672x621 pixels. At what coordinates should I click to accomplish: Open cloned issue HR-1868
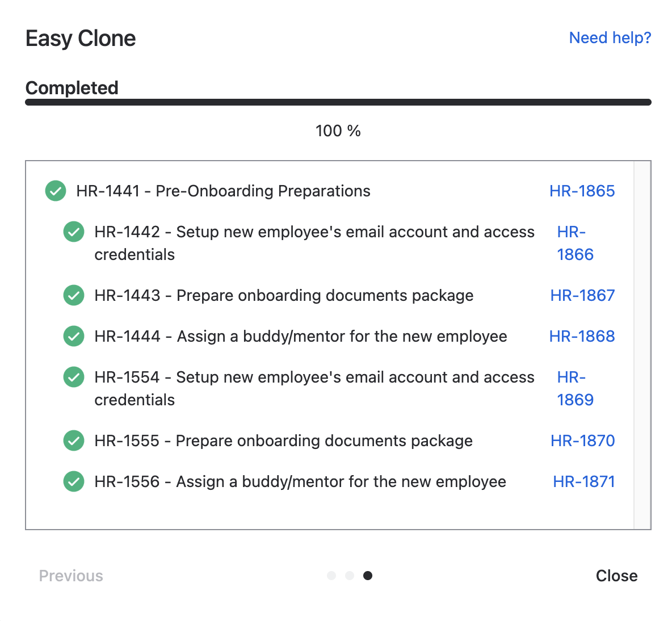click(582, 337)
